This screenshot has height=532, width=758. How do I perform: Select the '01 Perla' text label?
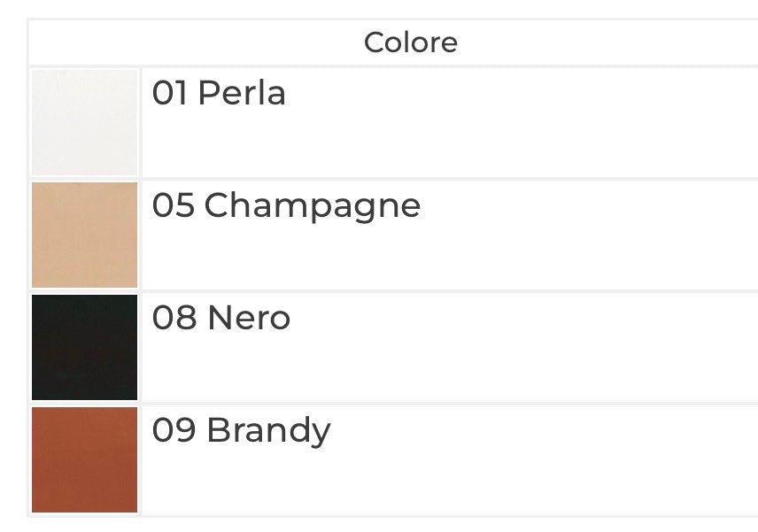[219, 93]
